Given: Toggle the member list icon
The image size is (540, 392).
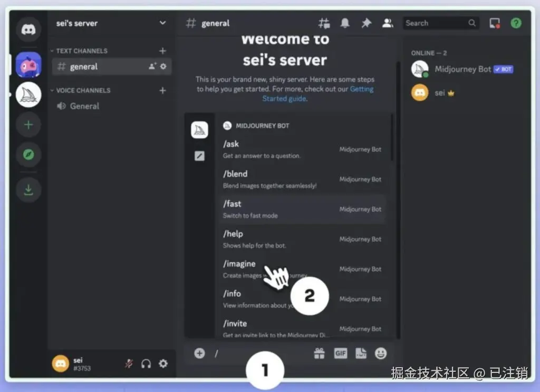Looking at the screenshot, I should [388, 23].
